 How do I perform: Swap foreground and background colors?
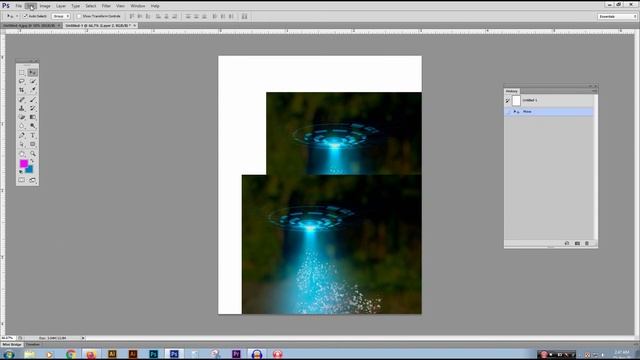(x=32, y=162)
